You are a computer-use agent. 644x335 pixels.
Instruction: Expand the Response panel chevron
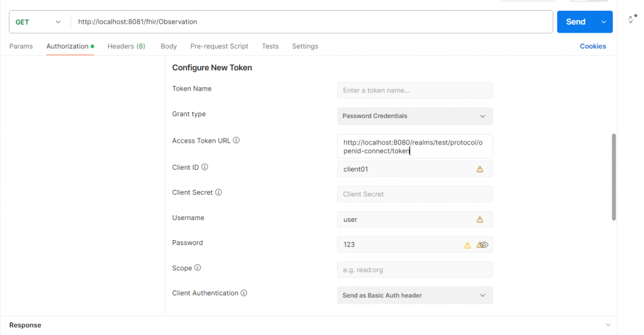point(608,325)
